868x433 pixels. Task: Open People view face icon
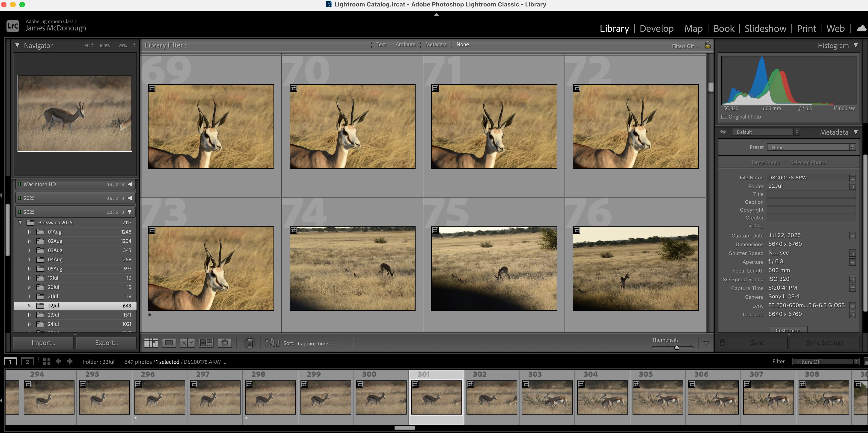(225, 343)
